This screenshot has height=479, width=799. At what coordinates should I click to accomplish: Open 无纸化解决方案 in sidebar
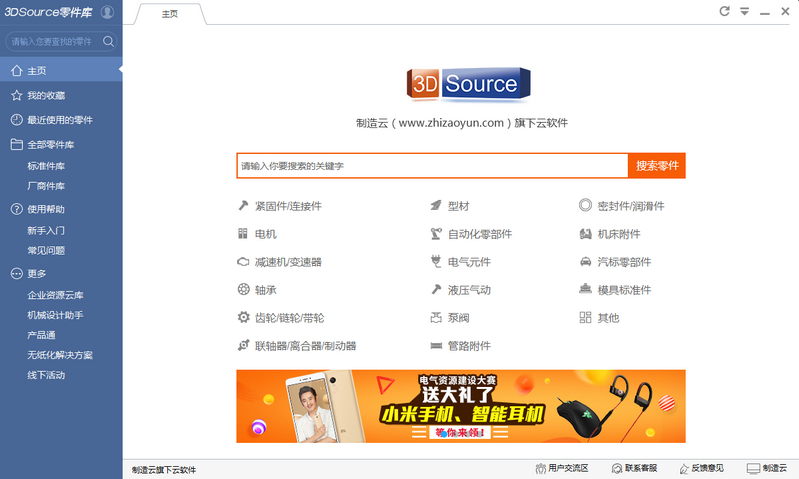pos(60,355)
